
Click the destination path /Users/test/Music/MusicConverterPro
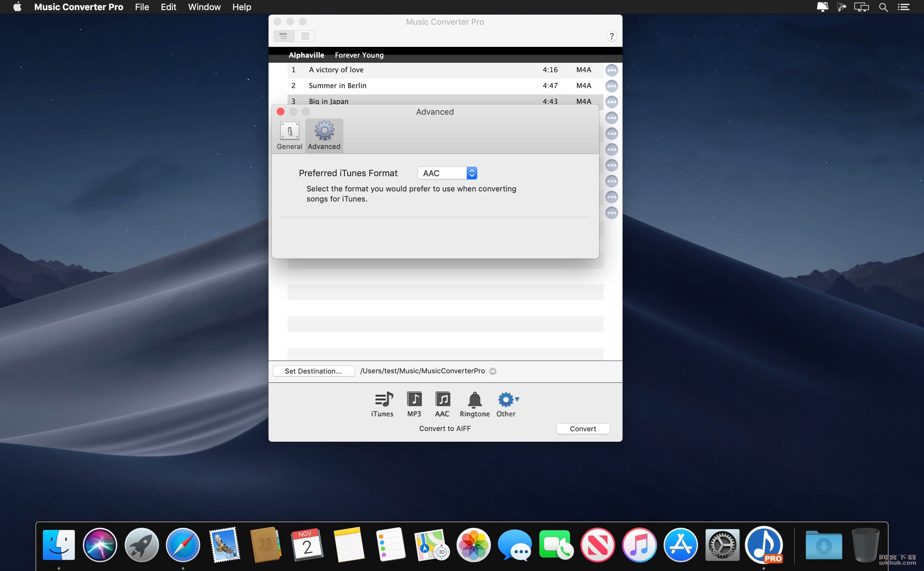pyautogui.click(x=422, y=371)
